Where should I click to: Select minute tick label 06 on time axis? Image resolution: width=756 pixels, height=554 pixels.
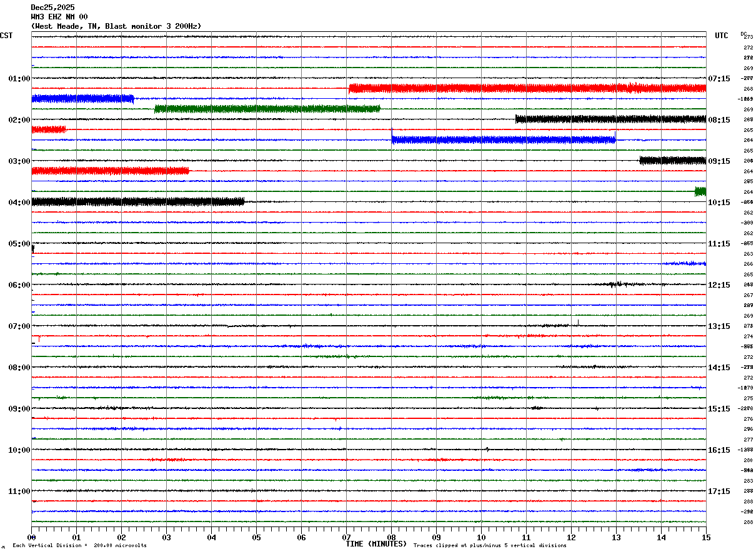click(x=301, y=537)
